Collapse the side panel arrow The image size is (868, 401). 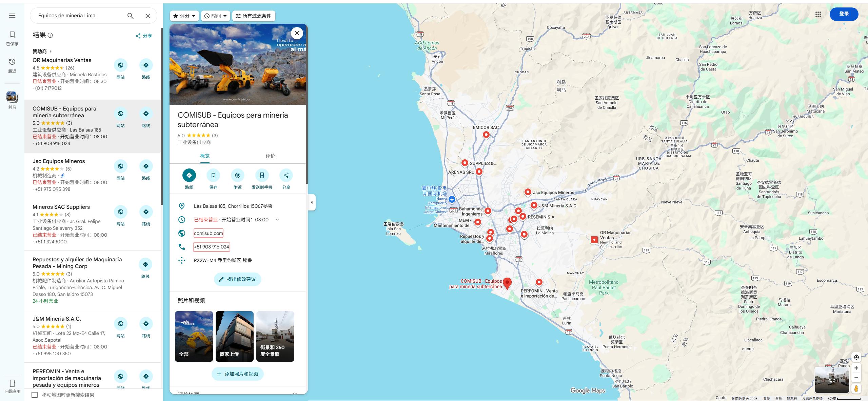click(x=312, y=202)
